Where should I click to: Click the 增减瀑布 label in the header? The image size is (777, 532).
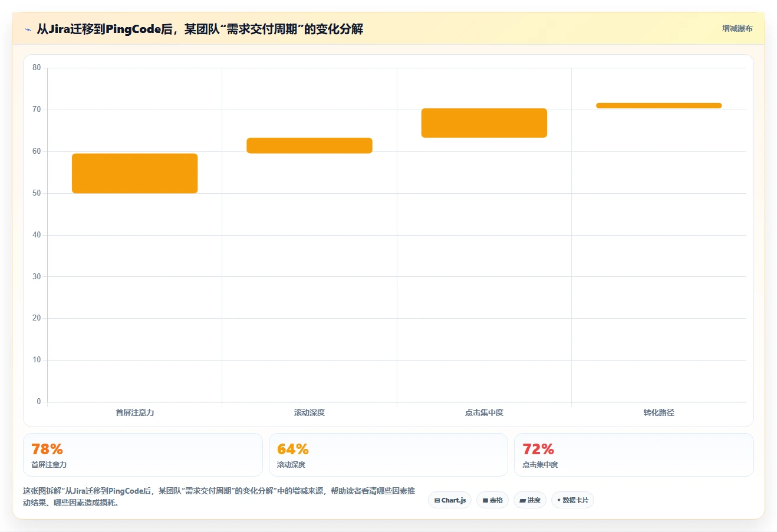point(738,28)
